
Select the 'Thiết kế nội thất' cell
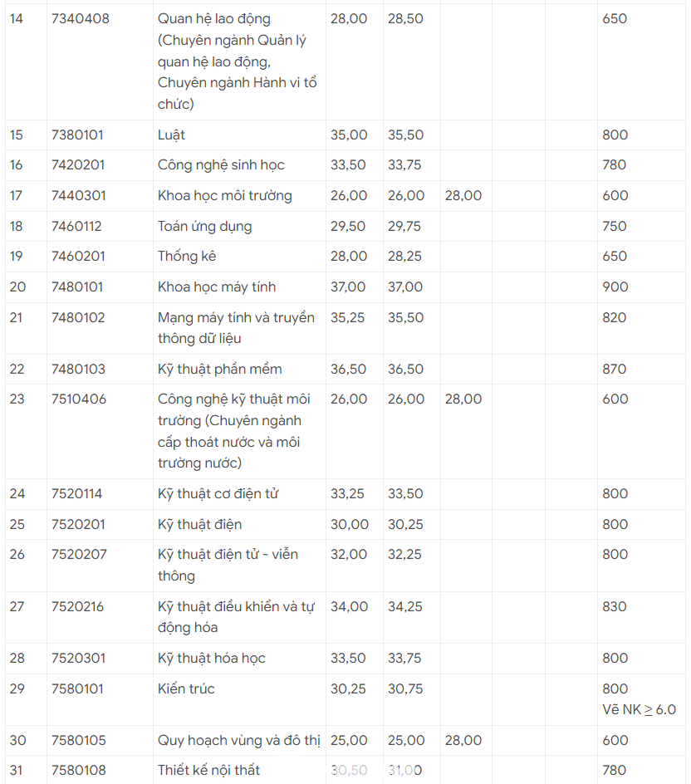pos(208,770)
